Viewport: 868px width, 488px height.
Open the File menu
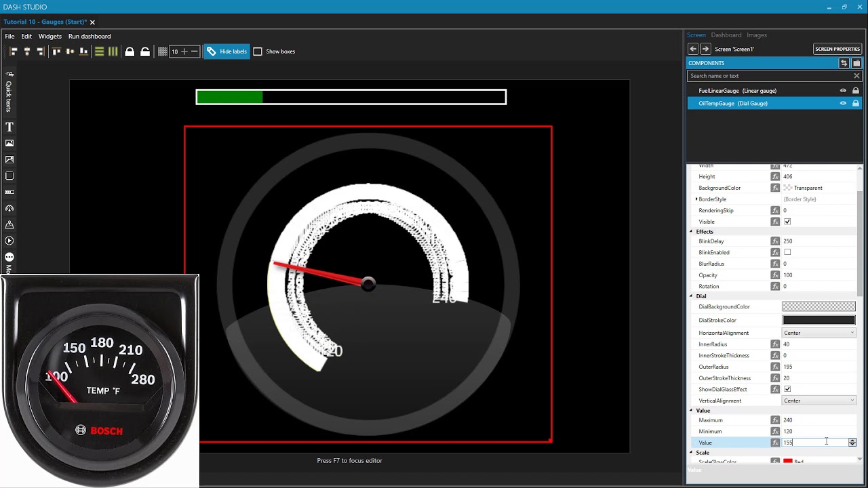(9, 37)
